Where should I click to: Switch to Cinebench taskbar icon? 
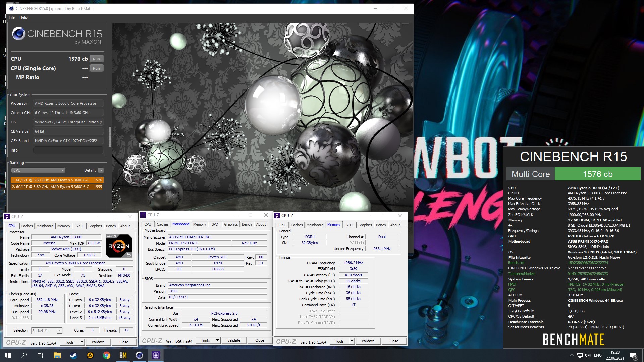139,355
